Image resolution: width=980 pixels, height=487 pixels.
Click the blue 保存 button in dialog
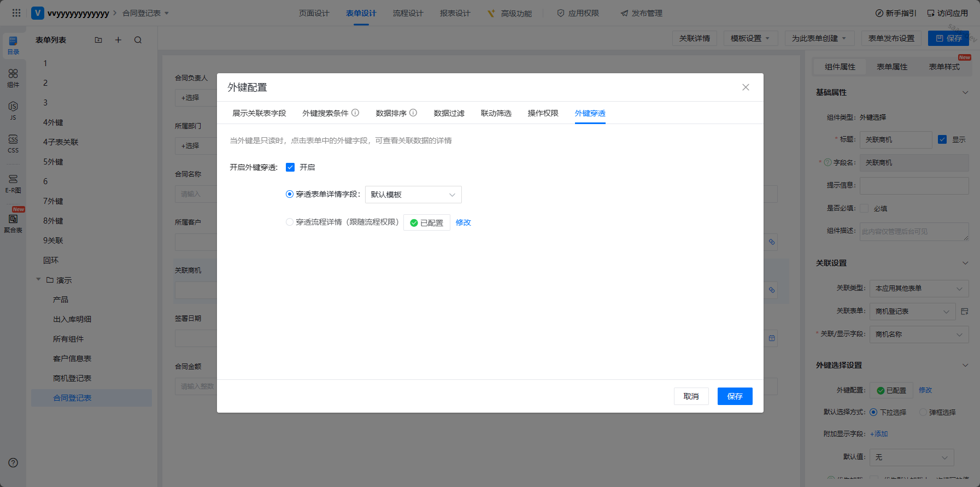pos(735,396)
